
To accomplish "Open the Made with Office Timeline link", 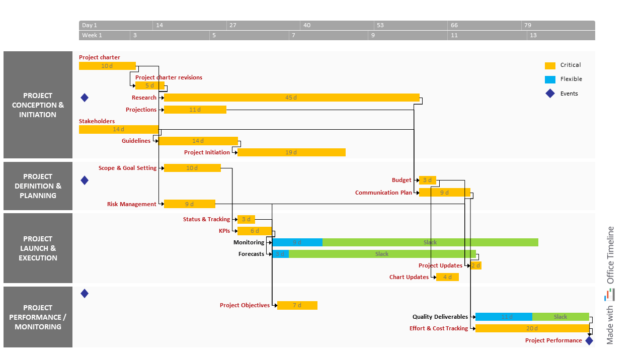I will (x=610, y=286).
